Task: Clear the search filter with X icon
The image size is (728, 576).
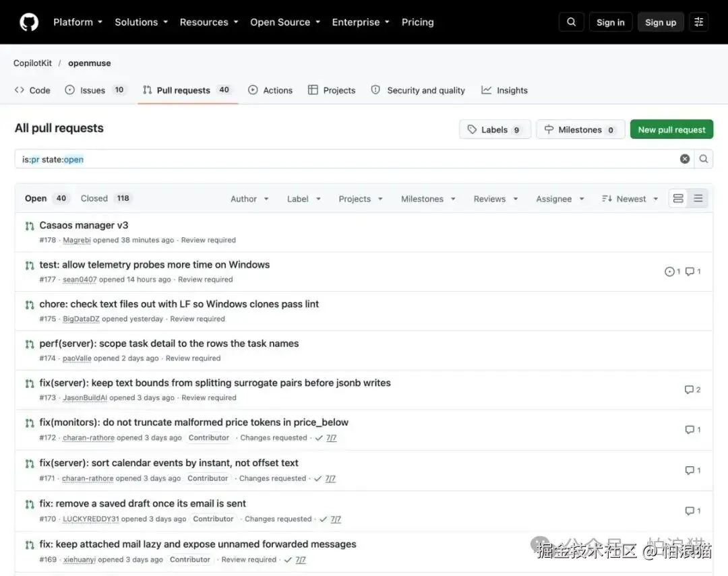Action: pyautogui.click(x=685, y=159)
